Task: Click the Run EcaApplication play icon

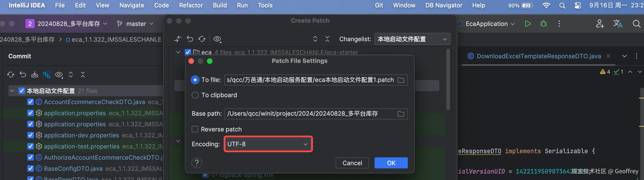Action: pos(528,24)
